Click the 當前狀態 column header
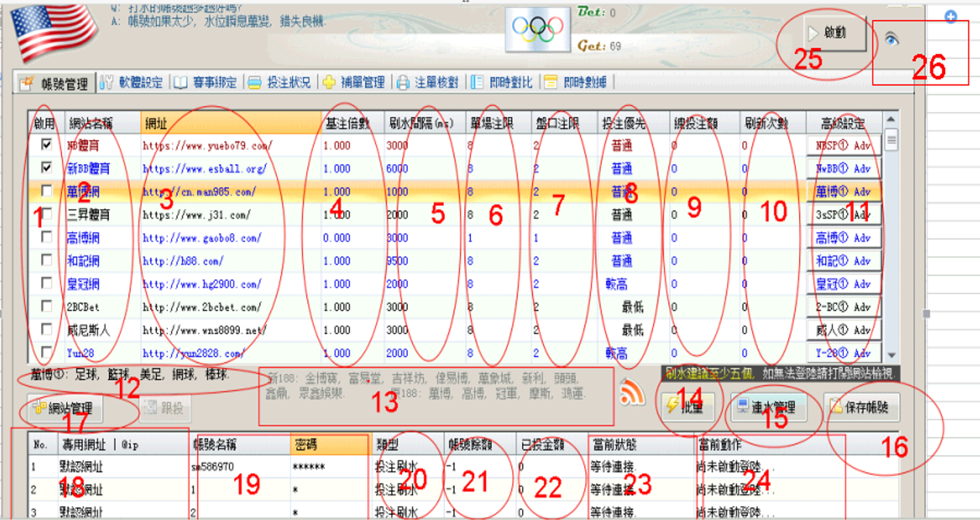The image size is (980, 520). click(x=640, y=445)
